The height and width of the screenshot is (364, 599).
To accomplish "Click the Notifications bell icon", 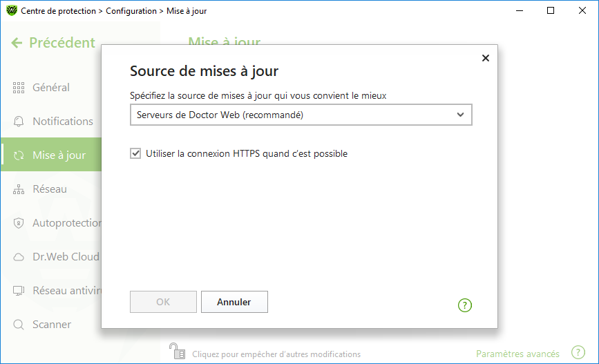I will pos(19,122).
